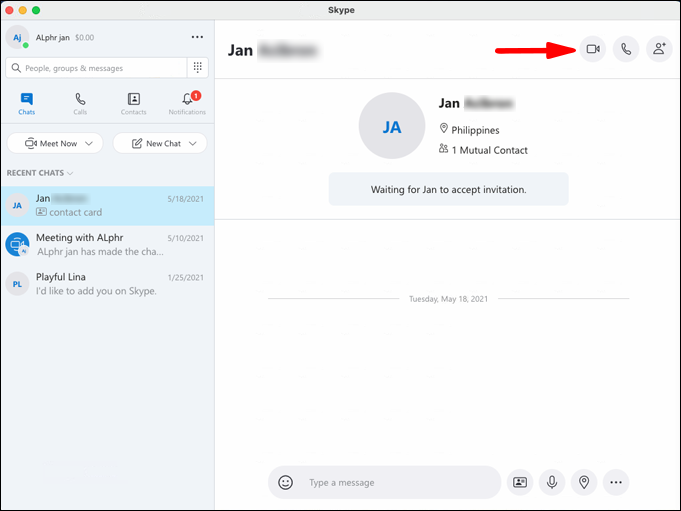Viewport: 681px width, 511px height.
Task: Click the yellow minimize window button
Action: 23,10
